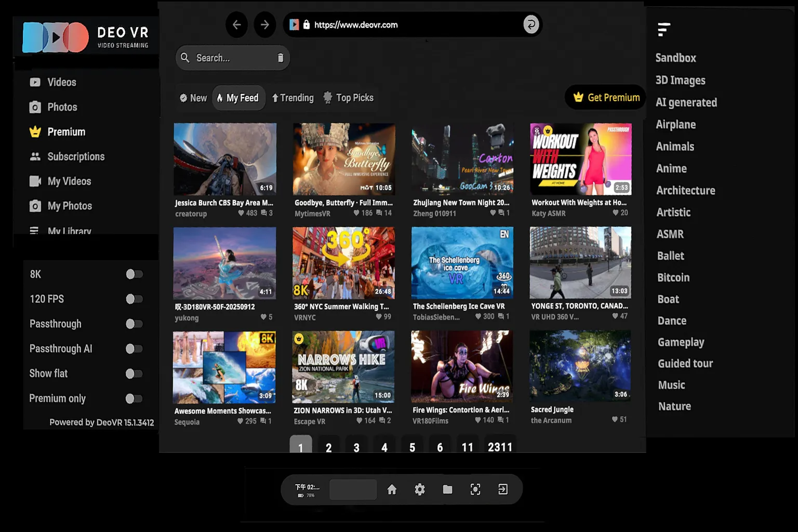Image resolution: width=798 pixels, height=532 pixels.
Task: Toggle the Premium only switch
Action: (x=134, y=398)
